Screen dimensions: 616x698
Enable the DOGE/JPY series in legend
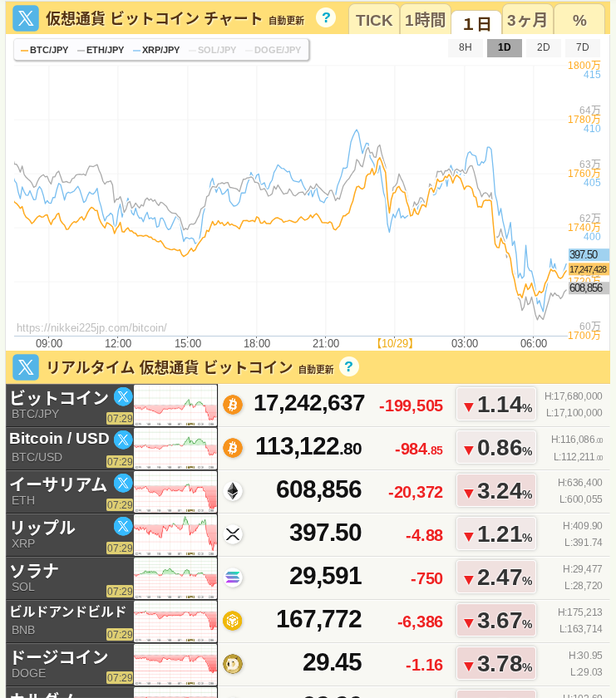pos(273,50)
